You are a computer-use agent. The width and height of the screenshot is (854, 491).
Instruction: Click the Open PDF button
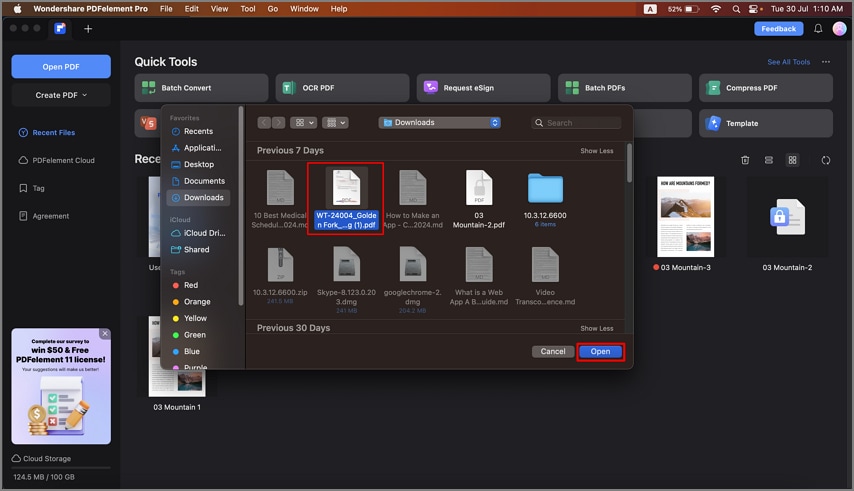[x=61, y=66]
